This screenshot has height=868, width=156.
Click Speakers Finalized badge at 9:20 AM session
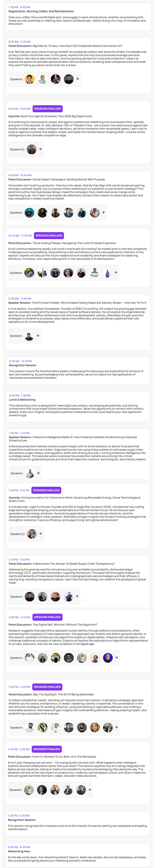(48, 109)
